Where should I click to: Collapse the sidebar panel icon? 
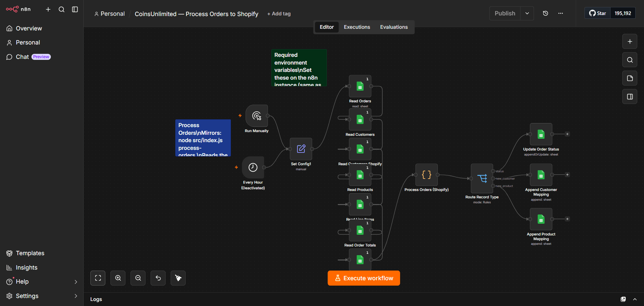click(x=75, y=9)
